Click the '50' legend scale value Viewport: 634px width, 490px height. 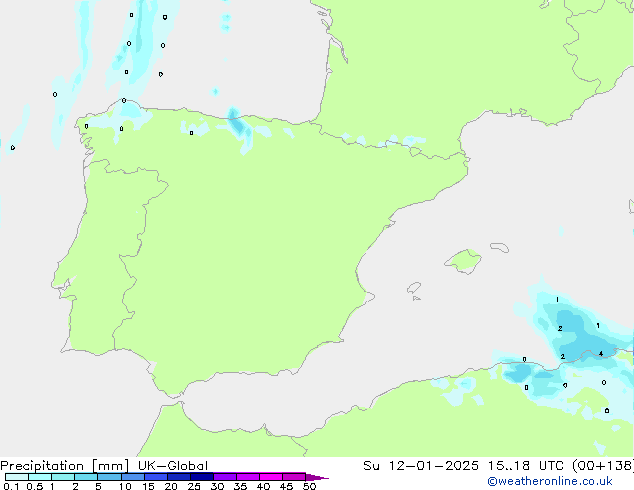(x=309, y=486)
